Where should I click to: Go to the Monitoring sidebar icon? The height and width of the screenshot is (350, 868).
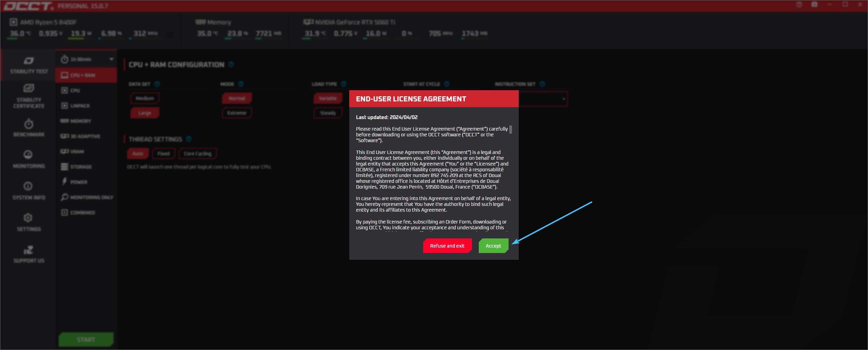29,159
